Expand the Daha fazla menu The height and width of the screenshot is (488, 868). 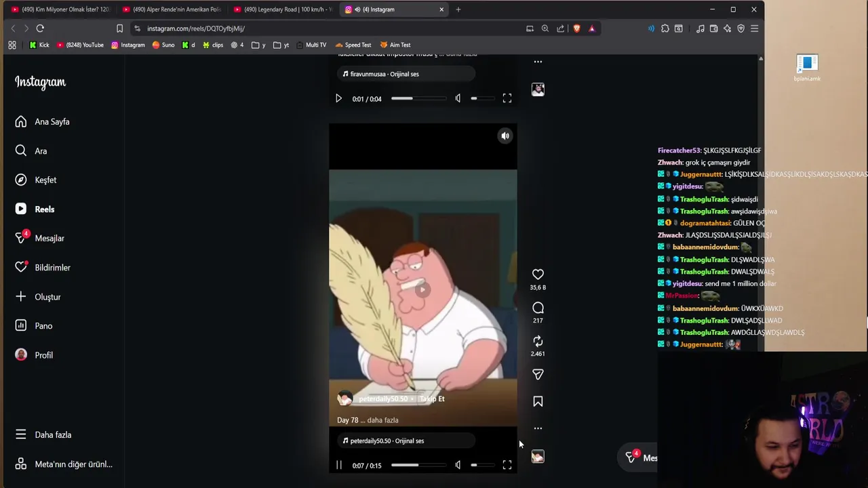[x=43, y=435]
